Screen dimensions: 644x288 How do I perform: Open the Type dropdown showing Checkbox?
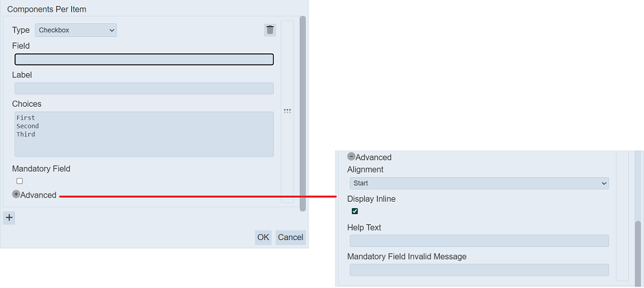click(x=76, y=30)
